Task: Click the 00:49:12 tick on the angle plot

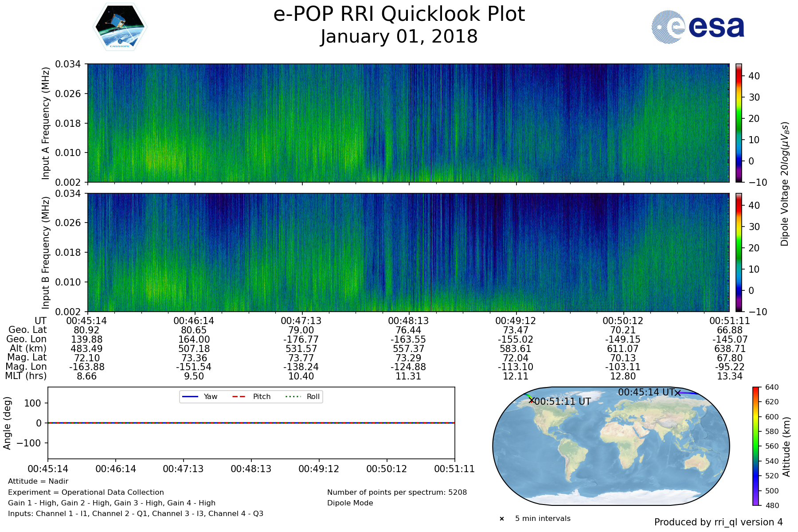Action: pyautogui.click(x=319, y=469)
